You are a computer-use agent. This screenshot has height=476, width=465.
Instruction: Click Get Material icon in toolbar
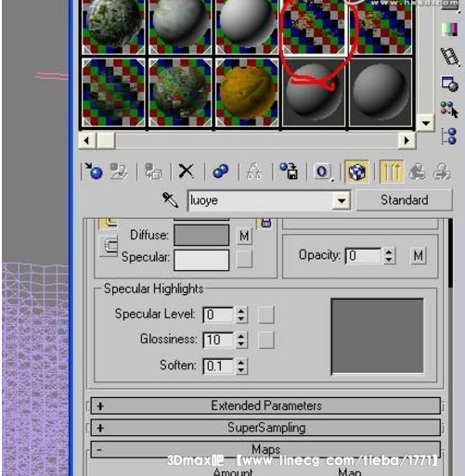click(x=94, y=171)
